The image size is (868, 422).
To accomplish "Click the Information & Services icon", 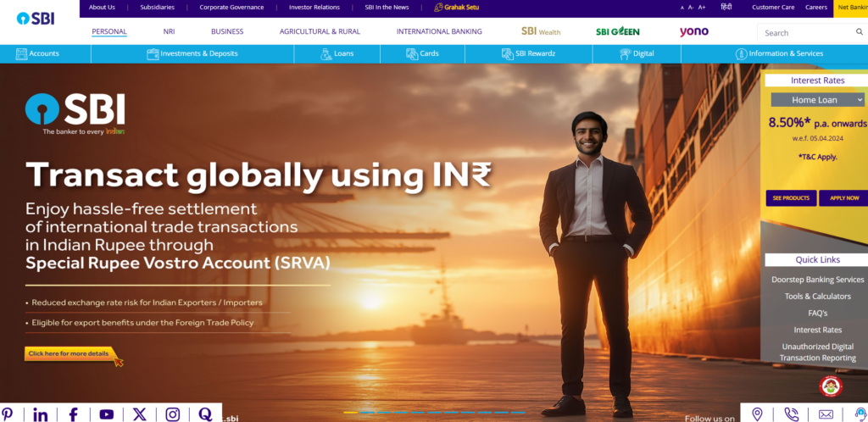I will click(x=741, y=53).
